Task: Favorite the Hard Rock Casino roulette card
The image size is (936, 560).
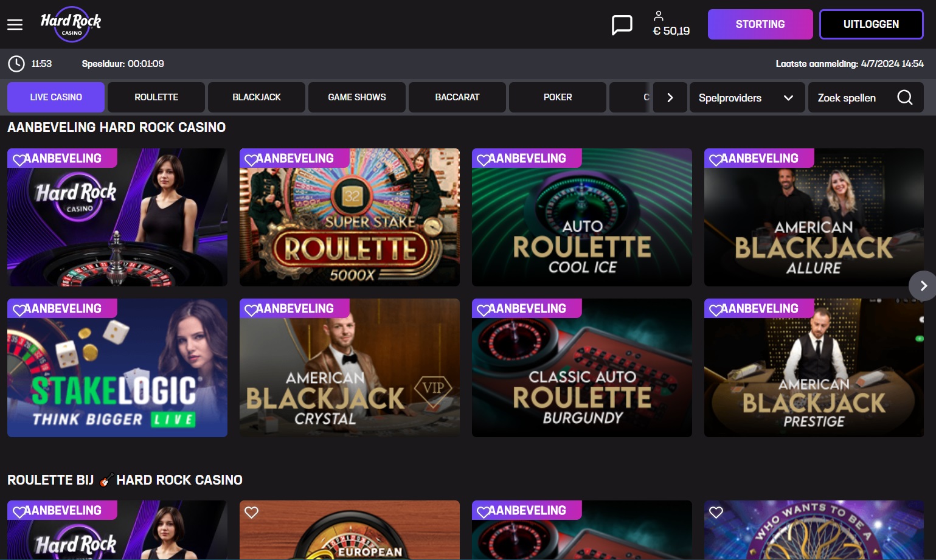Action: tap(19, 159)
